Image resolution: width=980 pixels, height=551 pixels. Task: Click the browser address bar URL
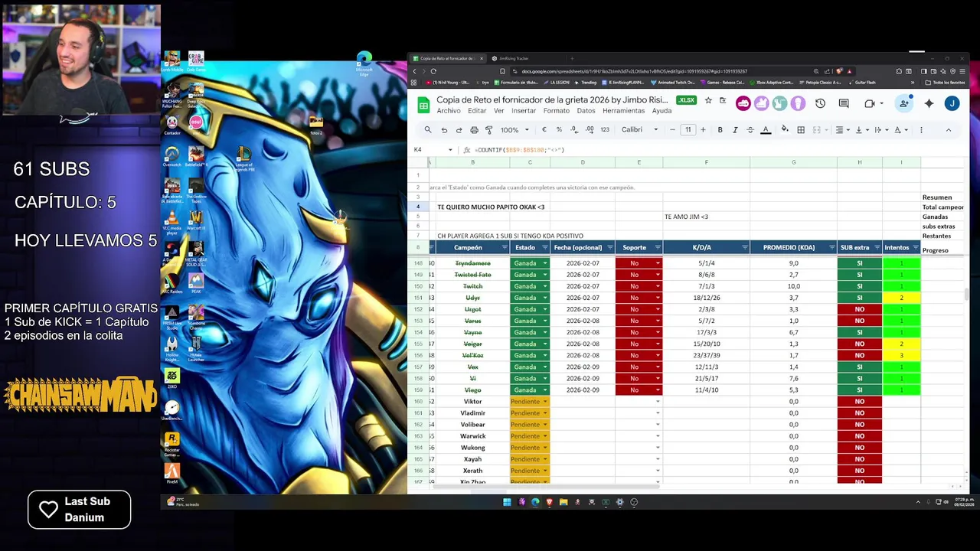634,71
